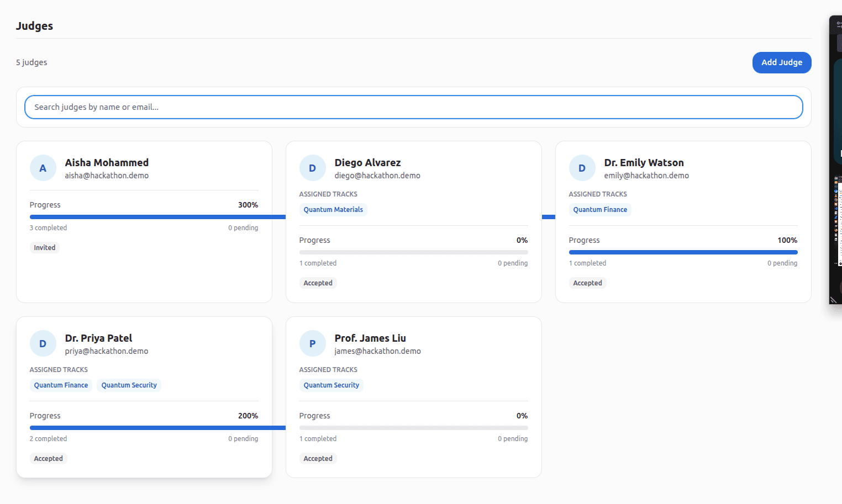Click the Invited status badge for Aisha
This screenshot has width=842, height=504.
coord(45,248)
